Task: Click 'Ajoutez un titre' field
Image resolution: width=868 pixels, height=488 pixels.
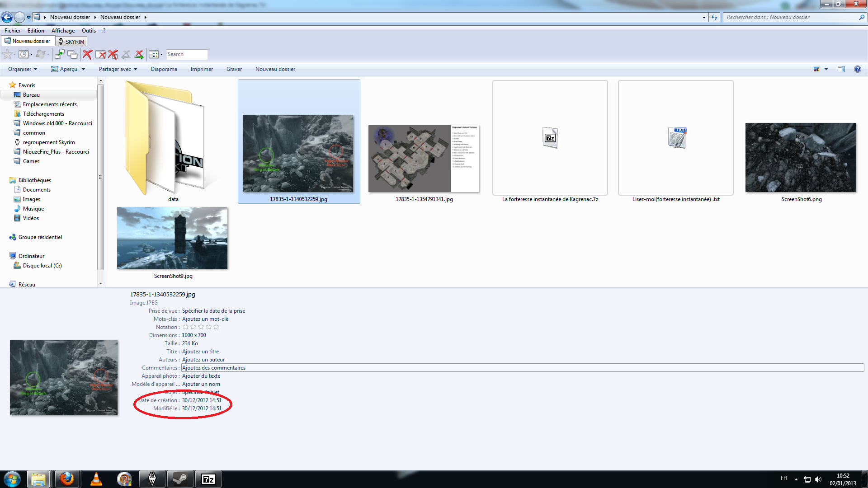Action: [x=200, y=352]
